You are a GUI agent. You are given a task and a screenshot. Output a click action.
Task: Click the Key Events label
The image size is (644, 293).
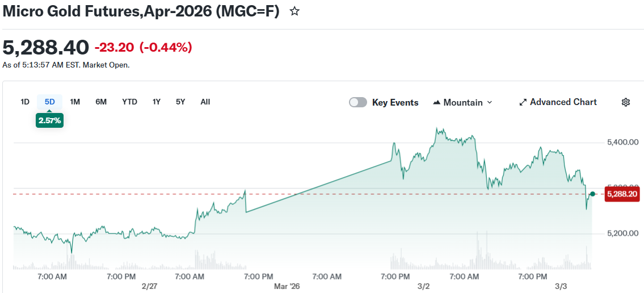coord(395,102)
